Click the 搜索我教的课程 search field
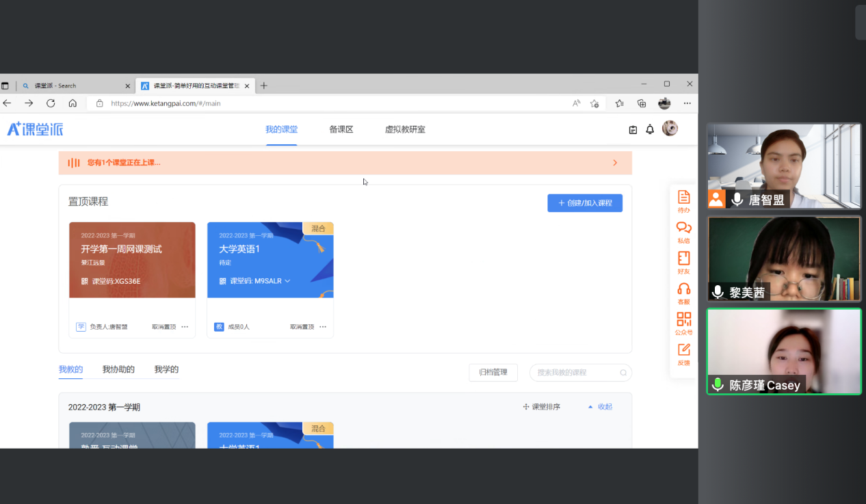Viewport: 866px width, 504px height. pyautogui.click(x=577, y=373)
